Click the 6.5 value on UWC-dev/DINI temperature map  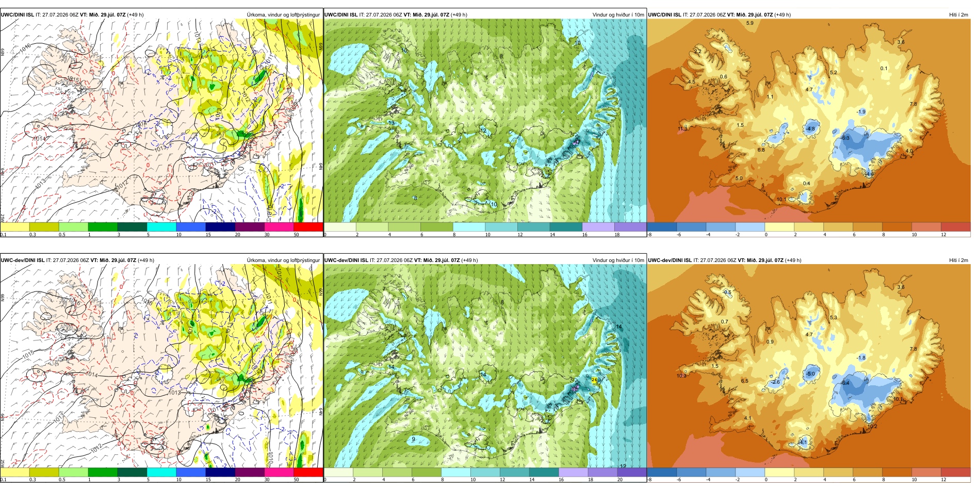(745, 381)
